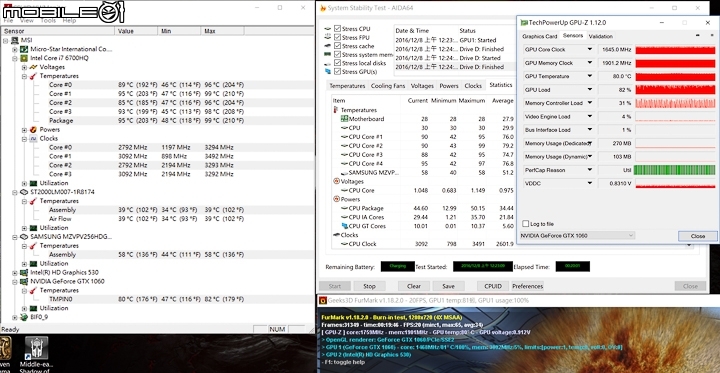Click the Stress GPU(s) monitor icon

[327, 72]
